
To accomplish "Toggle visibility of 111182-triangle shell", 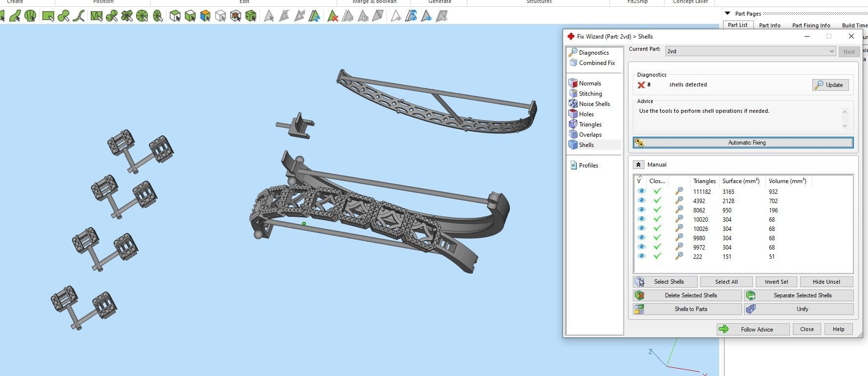I will point(641,191).
